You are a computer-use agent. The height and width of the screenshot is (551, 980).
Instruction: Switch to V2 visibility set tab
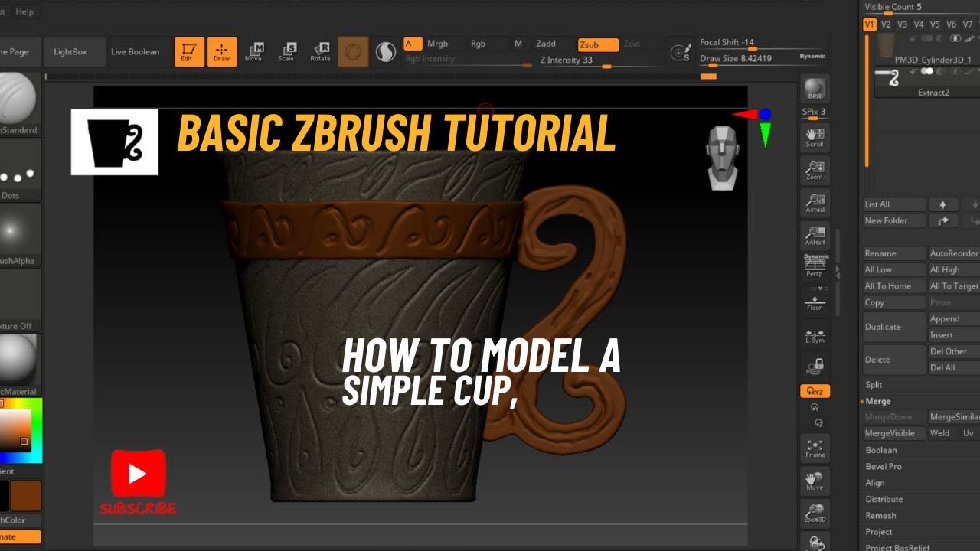click(x=886, y=24)
